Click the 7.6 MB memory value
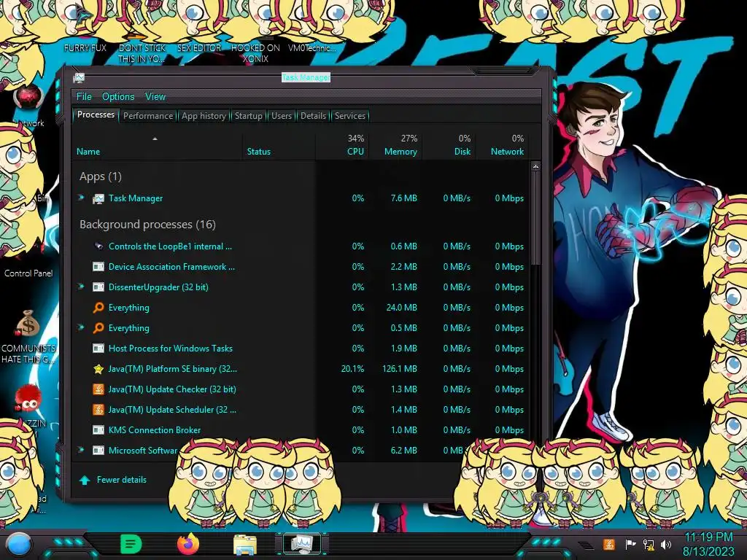The image size is (747, 560). point(403,198)
